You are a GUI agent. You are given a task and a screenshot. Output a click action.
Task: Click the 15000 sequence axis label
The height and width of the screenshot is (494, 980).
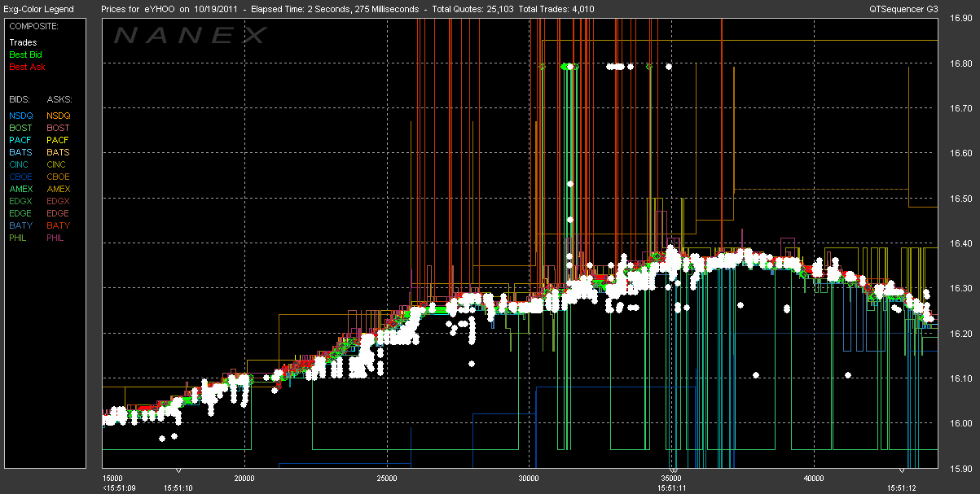[114, 478]
